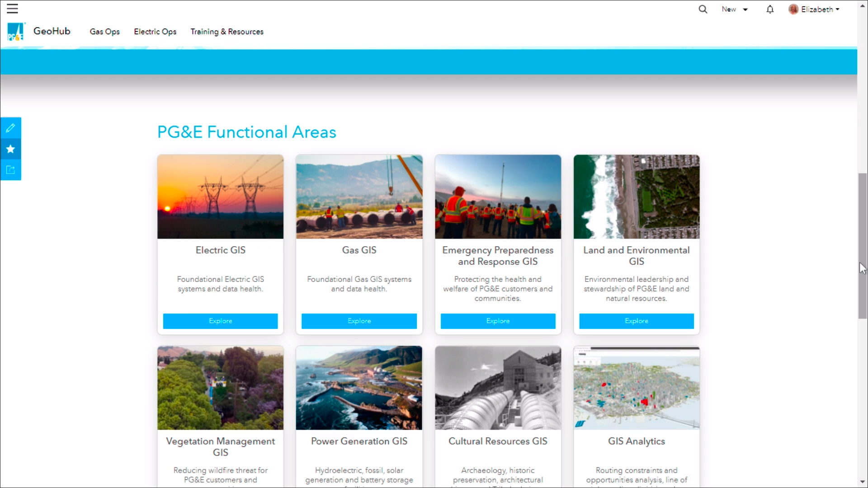Select the pencil edit icon in sidebar
Image resolution: width=868 pixels, height=488 pixels.
point(10,128)
